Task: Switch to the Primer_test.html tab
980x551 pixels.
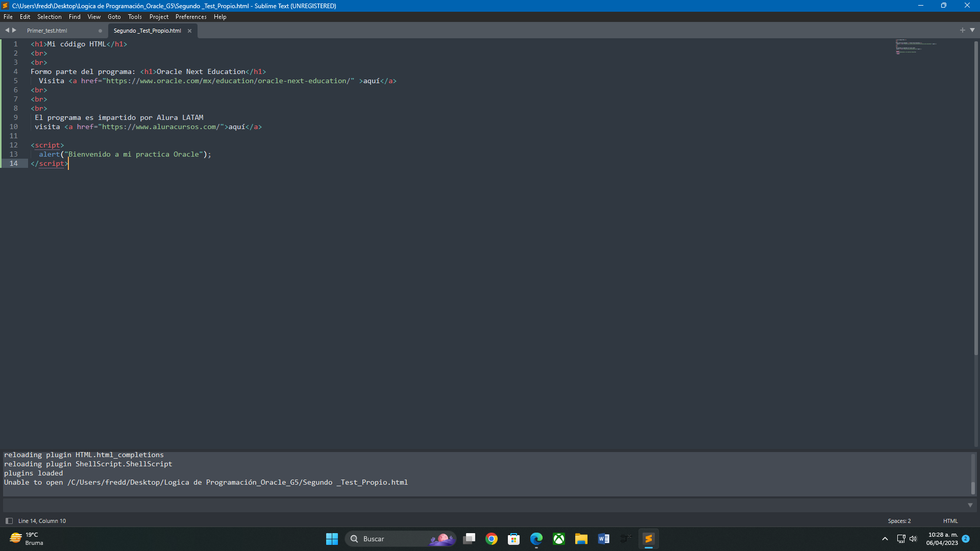Action: tap(47, 31)
